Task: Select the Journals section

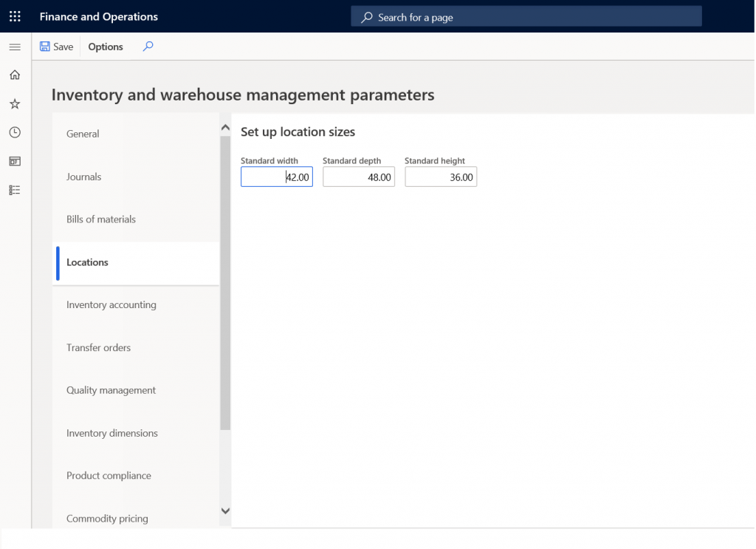Action: click(83, 177)
